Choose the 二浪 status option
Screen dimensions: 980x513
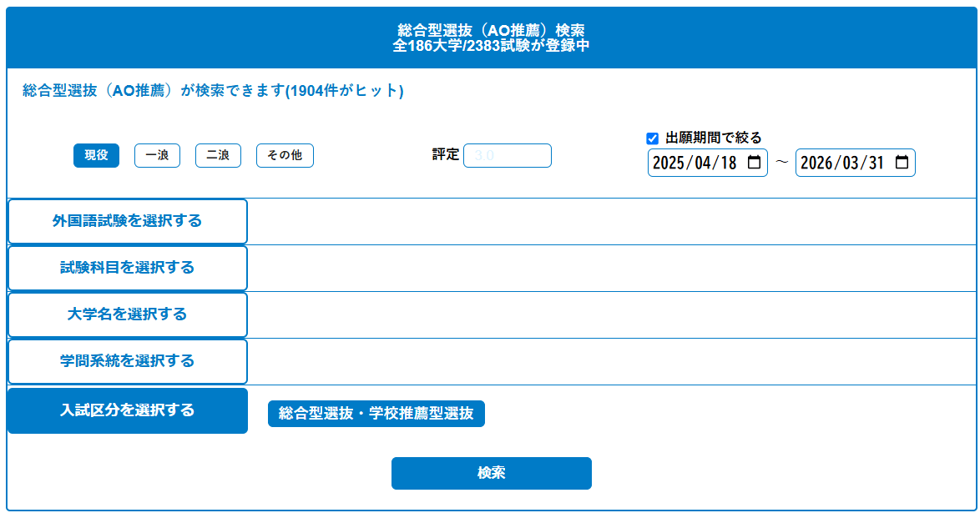point(218,156)
